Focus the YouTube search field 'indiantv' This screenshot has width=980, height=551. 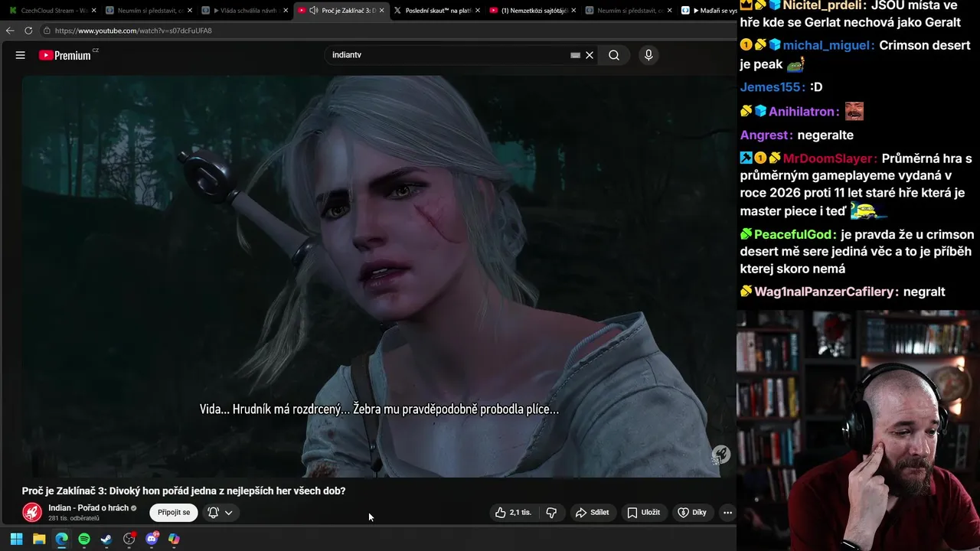[x=448, y=55]
